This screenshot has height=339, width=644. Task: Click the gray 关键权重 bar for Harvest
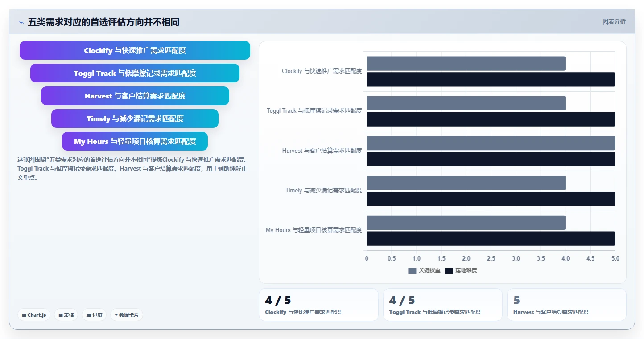(x=491, y=143)
